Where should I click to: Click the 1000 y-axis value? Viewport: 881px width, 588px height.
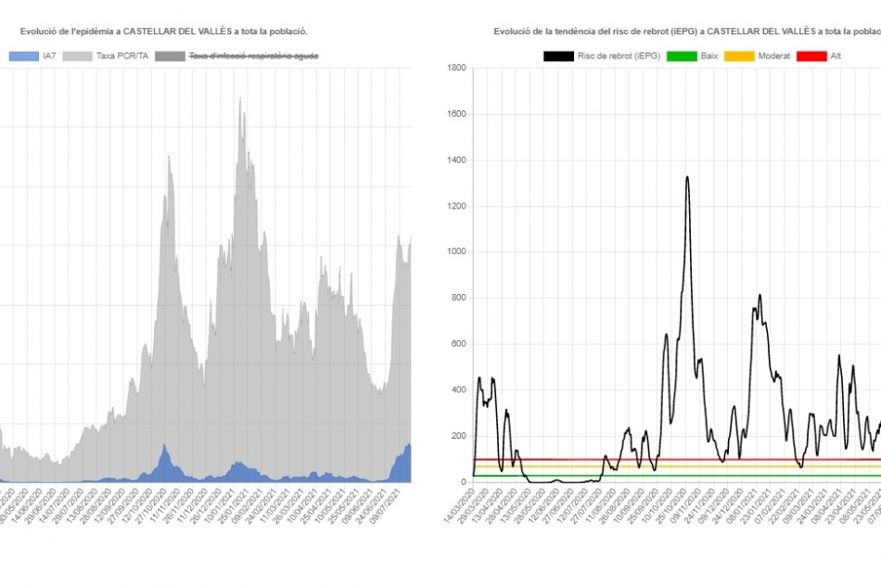click(456, 251)
